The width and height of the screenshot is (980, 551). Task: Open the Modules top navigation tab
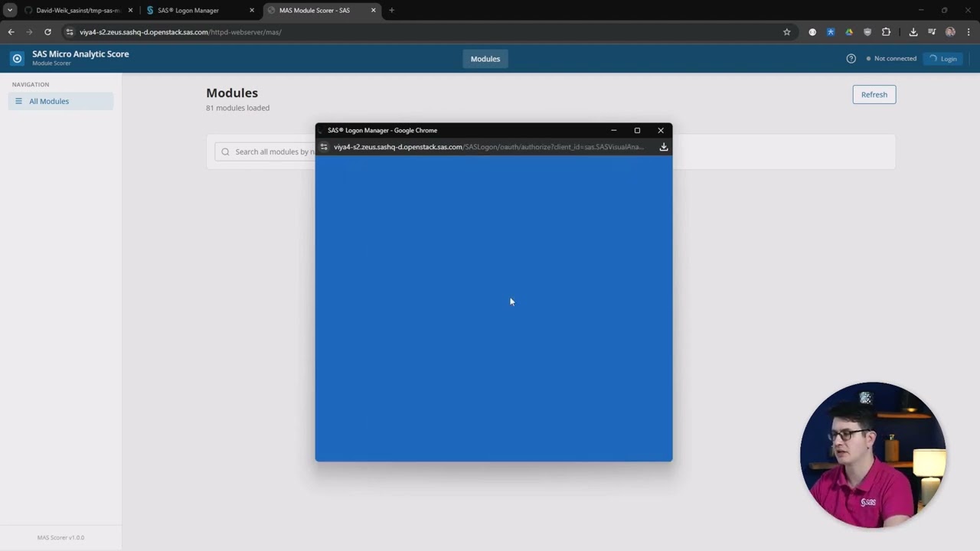point(485,59)
